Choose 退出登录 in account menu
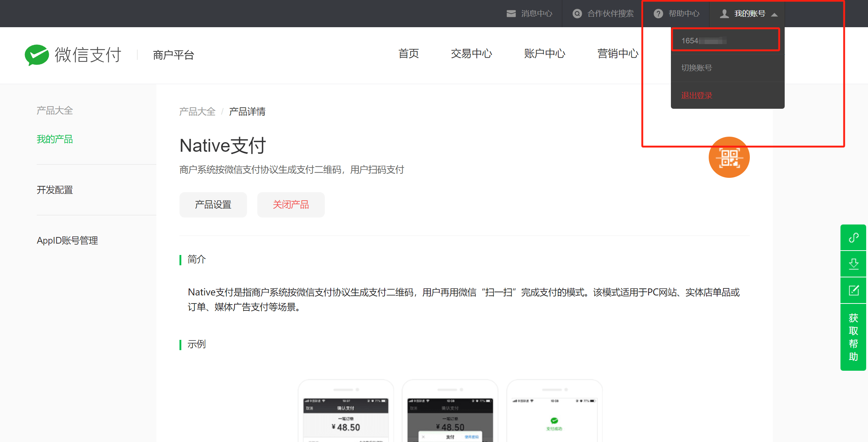The height and width of the screenshot is (442, 868). coord(727,95)
